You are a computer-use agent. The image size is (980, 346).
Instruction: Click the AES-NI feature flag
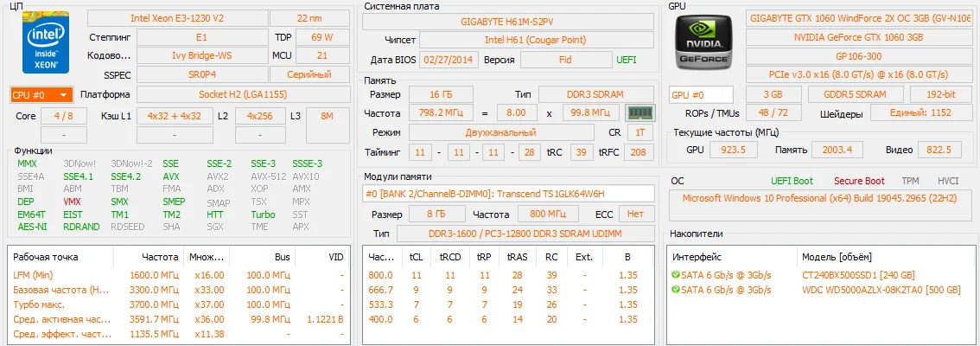pyautogui.click(x=32, y=227)
